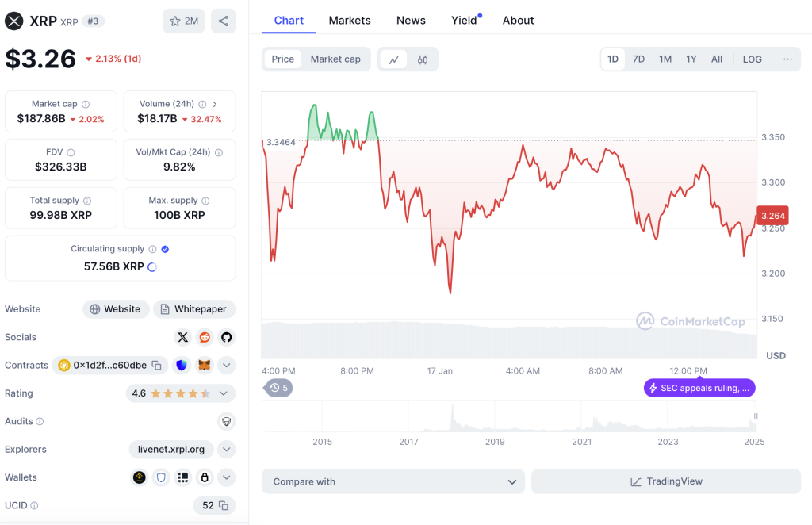Open the Chart tab
The width and height of the screenshot is (812, 525).
(289, 20)
